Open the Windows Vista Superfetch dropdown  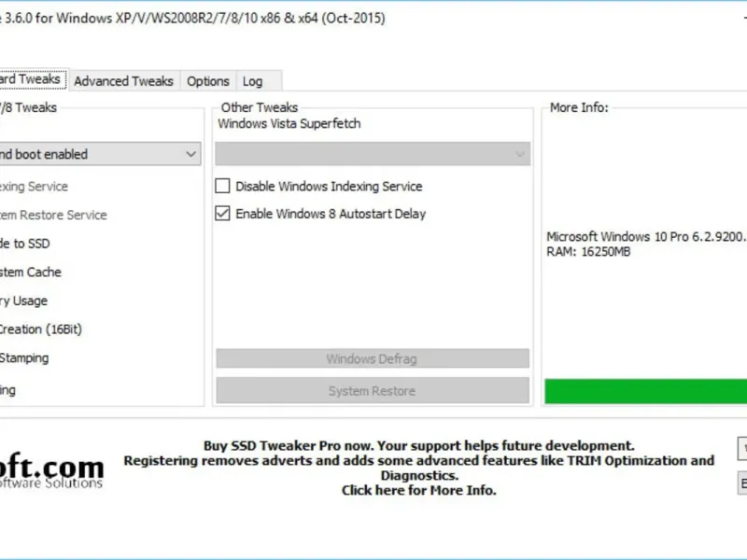tap(373, 154)
